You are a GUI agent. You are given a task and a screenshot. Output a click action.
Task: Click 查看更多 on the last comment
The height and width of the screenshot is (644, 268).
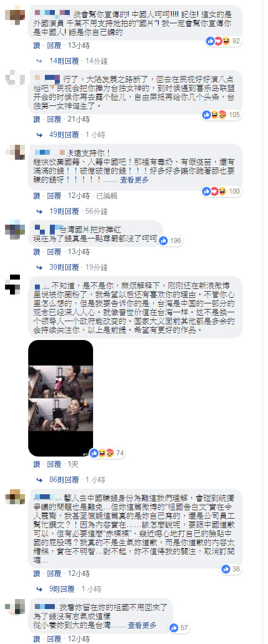(142, 625)
